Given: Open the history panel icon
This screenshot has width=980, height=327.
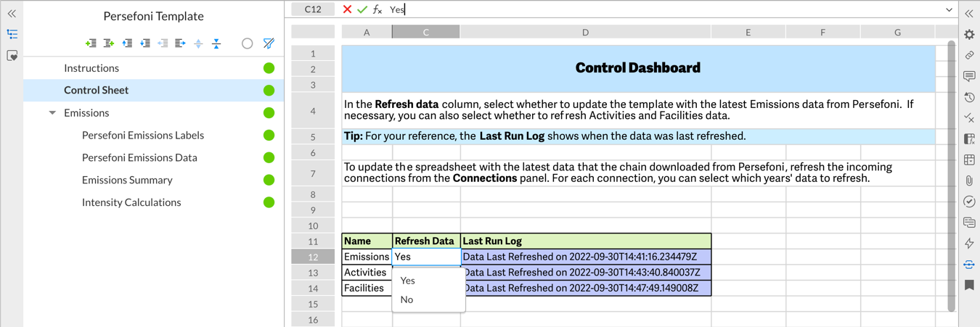Looking at the screenshot, I should [969, 97].
